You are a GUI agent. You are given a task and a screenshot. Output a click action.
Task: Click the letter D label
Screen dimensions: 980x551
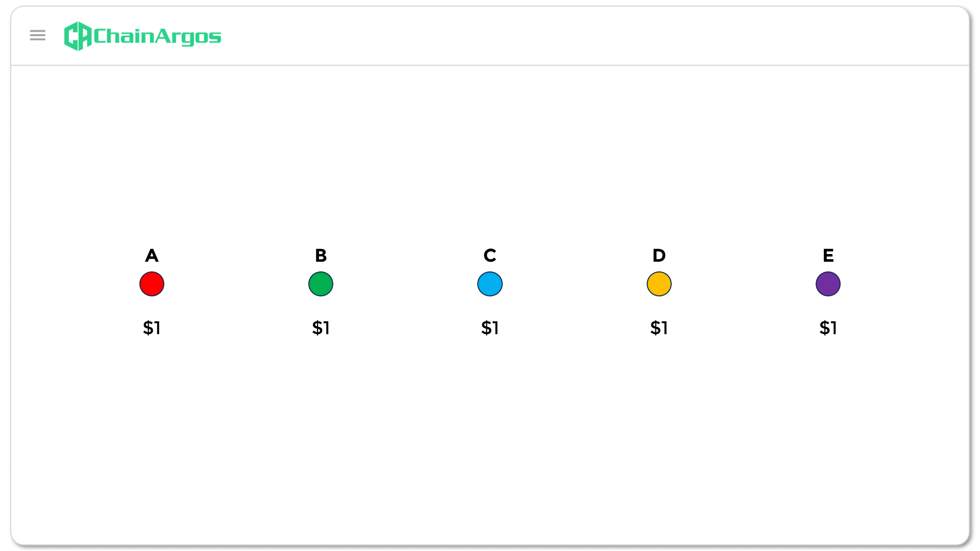pyautogui.click(x=659, y=255)
